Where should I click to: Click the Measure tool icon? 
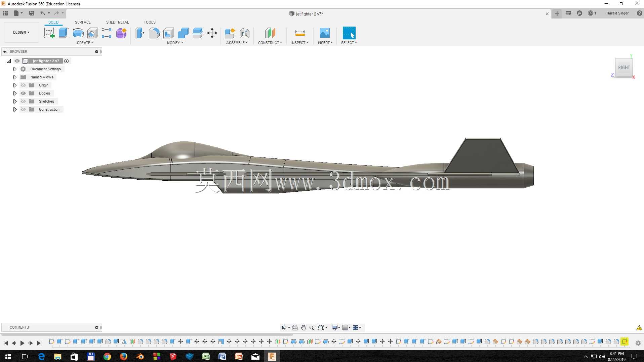(x=300, y=33)
